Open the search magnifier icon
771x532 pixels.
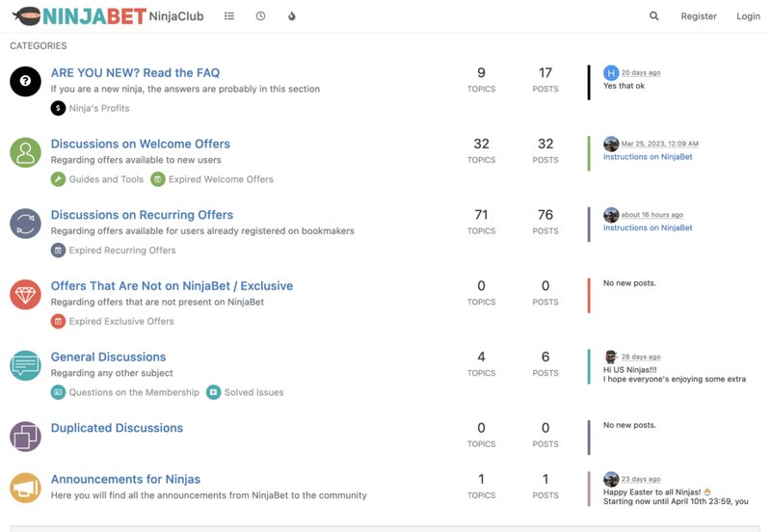(x=653, y=15)
